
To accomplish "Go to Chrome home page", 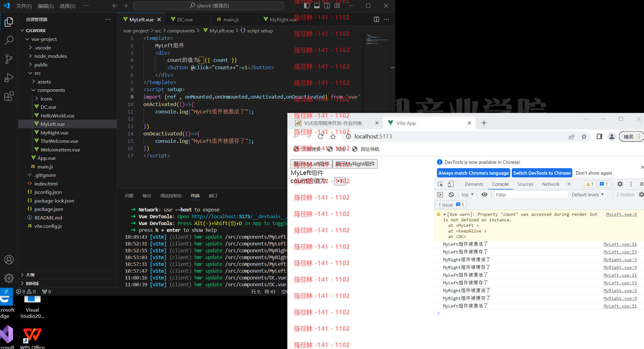I will [x=333, y=137].
